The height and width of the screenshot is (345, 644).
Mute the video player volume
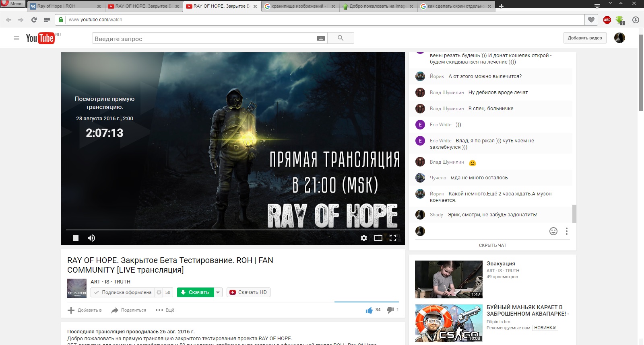91,238
